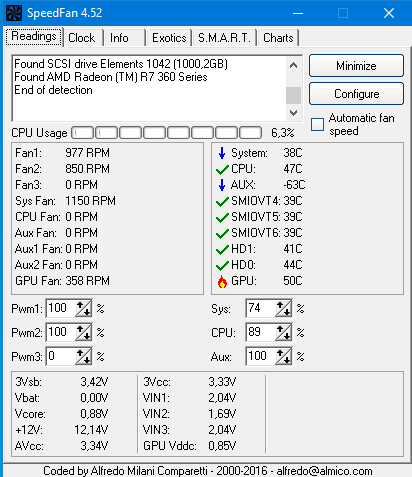This screenshot has height=477, width=412.
Task: Click the log scrollbar up arrow
Action: (x=293, y=65)
